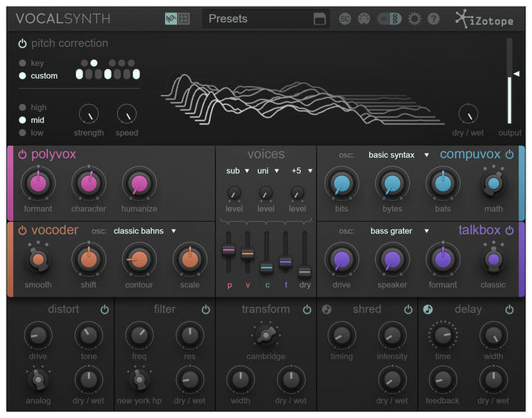Select the mid vocal range
Viewport: 532px width, 418px height.
pyautogui.click(x=22, y=120)
